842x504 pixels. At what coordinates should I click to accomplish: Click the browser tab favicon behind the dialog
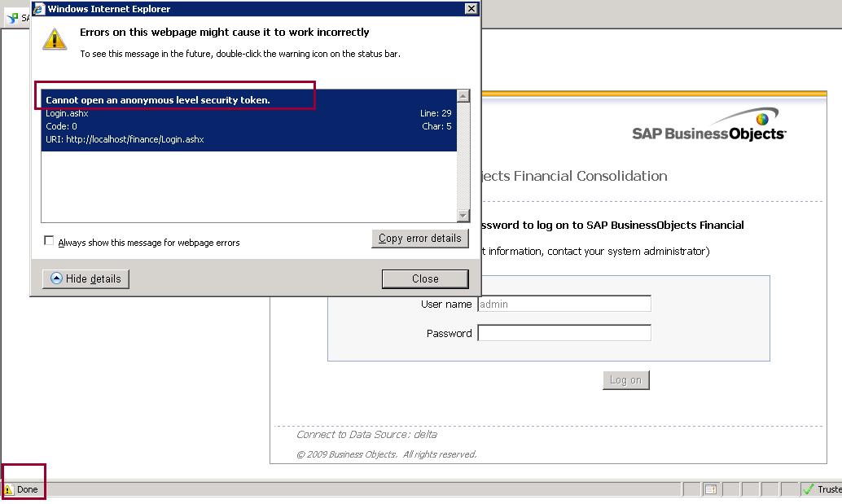[12, 18]
